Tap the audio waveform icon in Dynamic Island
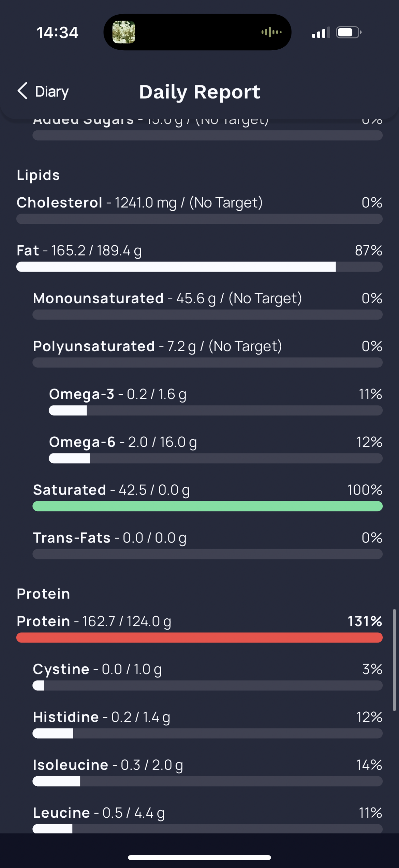The height and width of the screenshot is (868, 399). (271, 32)
